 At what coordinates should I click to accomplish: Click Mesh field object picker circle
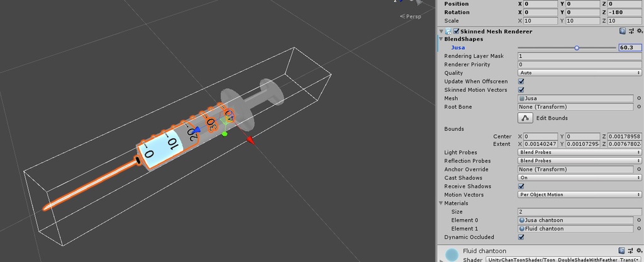pos(639,98)
